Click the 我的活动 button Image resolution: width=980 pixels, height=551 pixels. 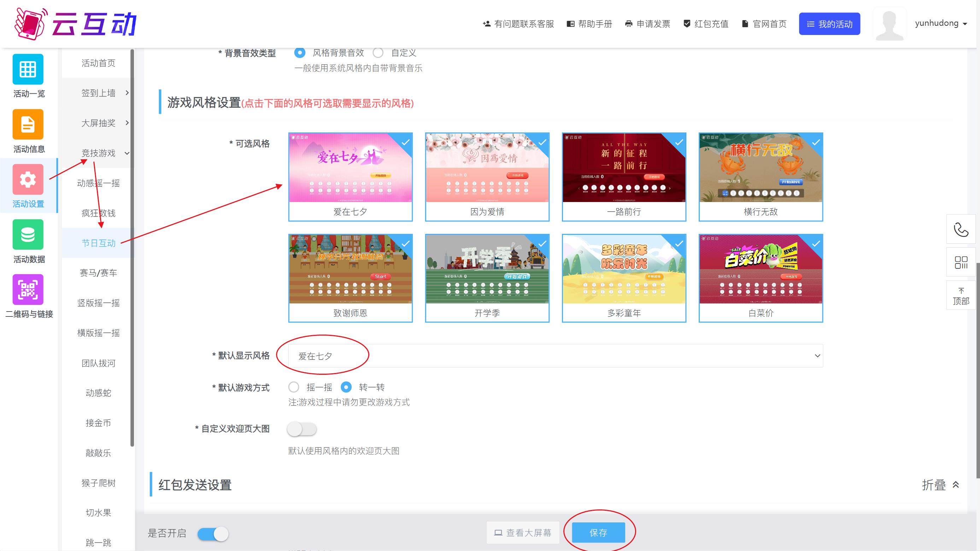tap(829, 24)
